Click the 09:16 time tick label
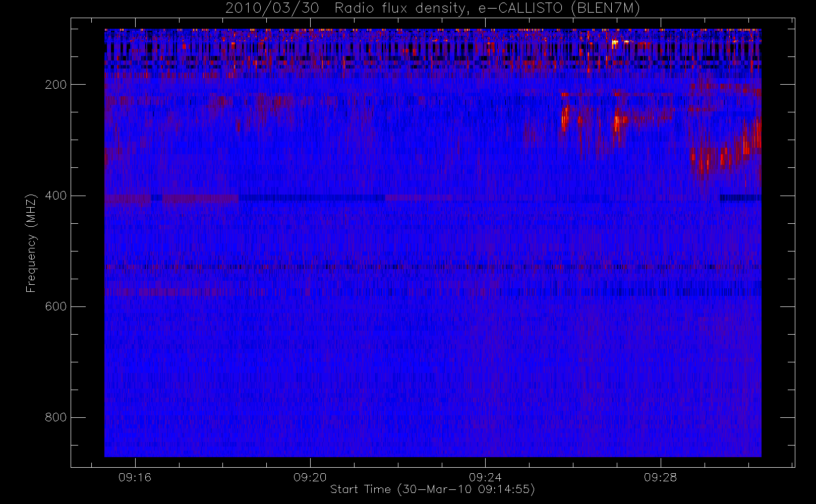 pyautogui.click(x=135, y=477)
